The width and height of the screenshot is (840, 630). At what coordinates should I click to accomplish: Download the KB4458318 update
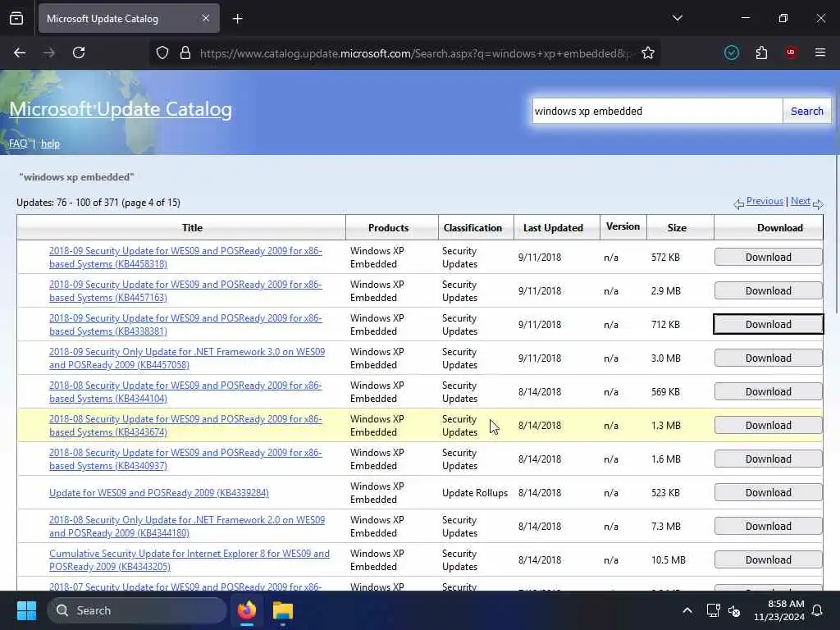(x=768, y=257)
